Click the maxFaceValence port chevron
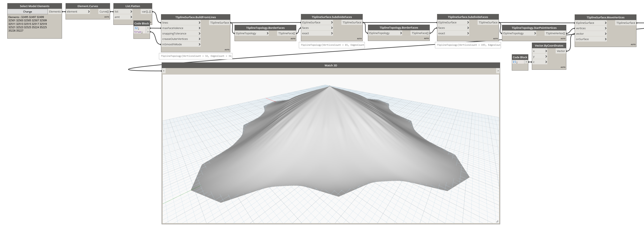Viewport: 644px width, 233px height. click(x=199, y=28)
